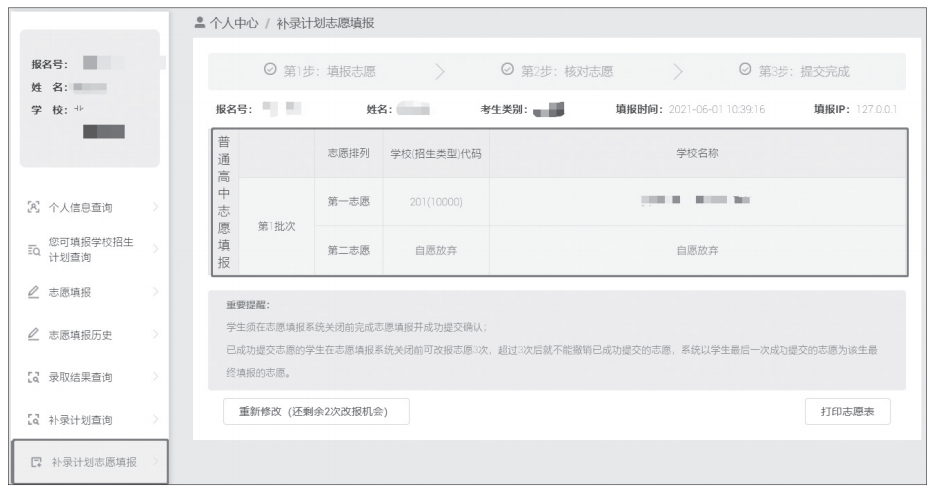
Task: Click 自愿放弃 in the code column
Action: coord(436,250)
